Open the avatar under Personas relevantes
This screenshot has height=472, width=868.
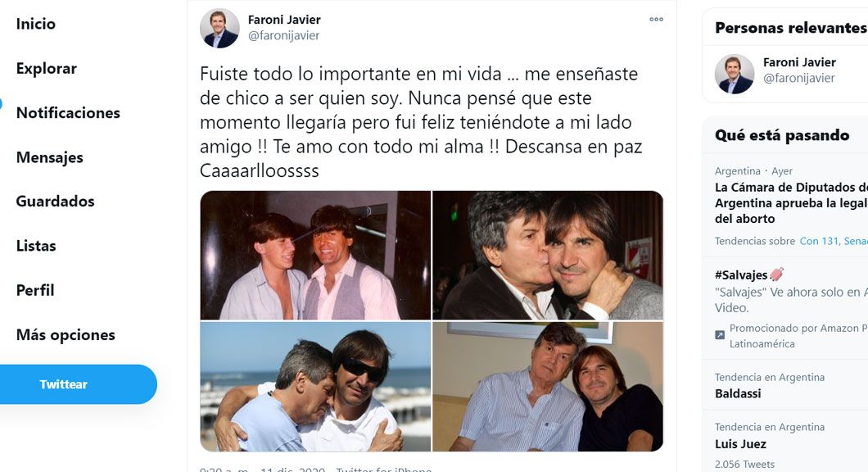[x=735, y=74]
